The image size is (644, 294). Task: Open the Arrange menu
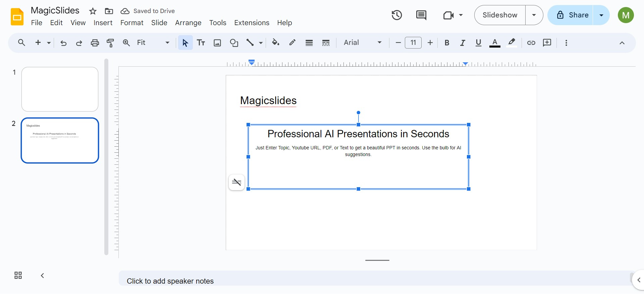(188, 23)
